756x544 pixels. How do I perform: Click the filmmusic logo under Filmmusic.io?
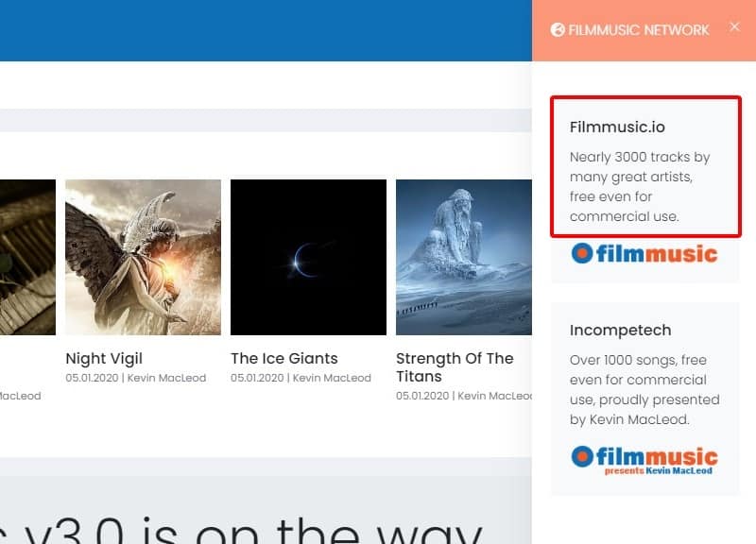644,253
